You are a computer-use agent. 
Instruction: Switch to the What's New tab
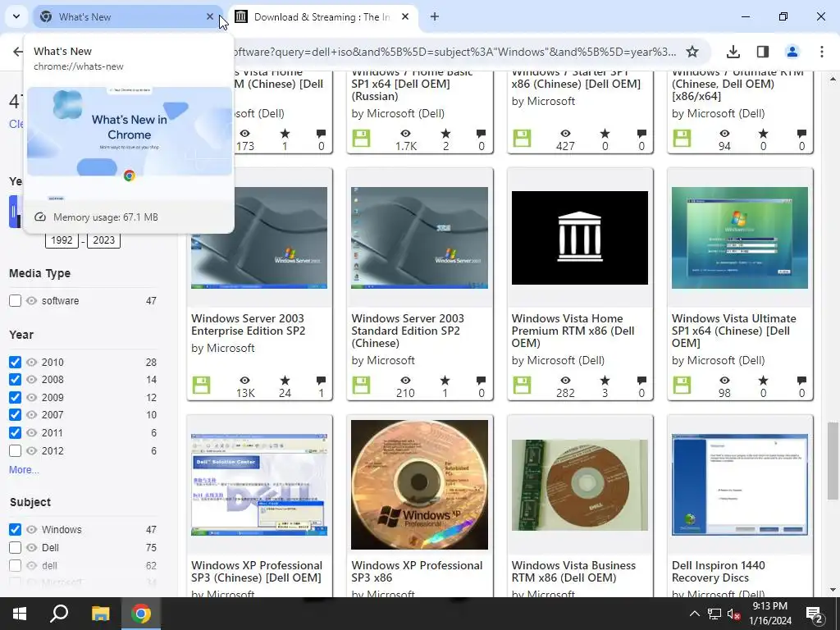pyautogui.click(x=127, y=16)
